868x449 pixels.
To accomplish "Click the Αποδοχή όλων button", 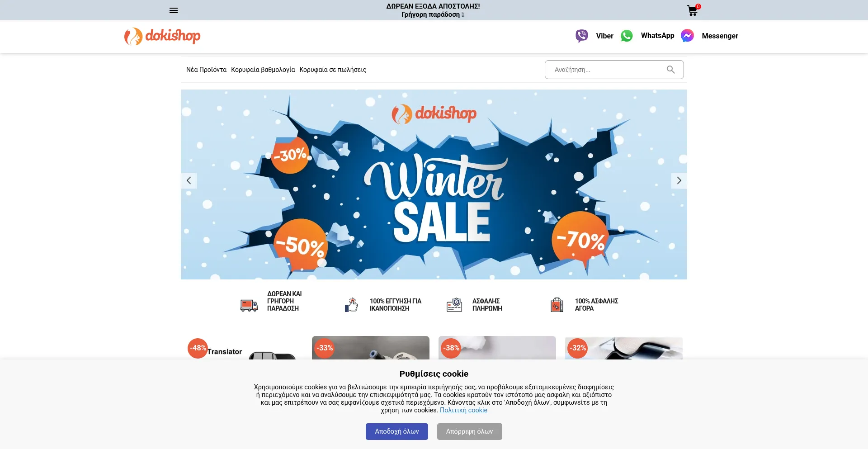I will [397, 431].
